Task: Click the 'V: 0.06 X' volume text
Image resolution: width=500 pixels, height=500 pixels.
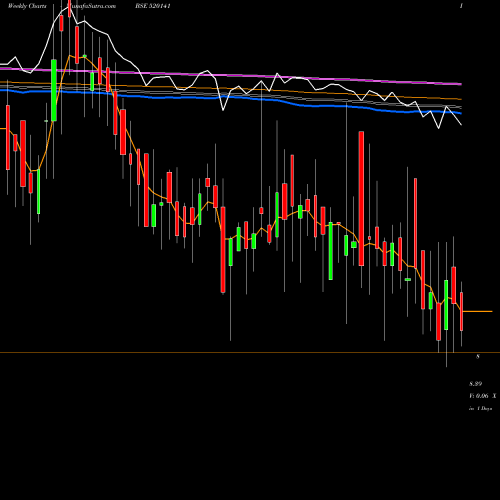Action: [x=482, y=396]
